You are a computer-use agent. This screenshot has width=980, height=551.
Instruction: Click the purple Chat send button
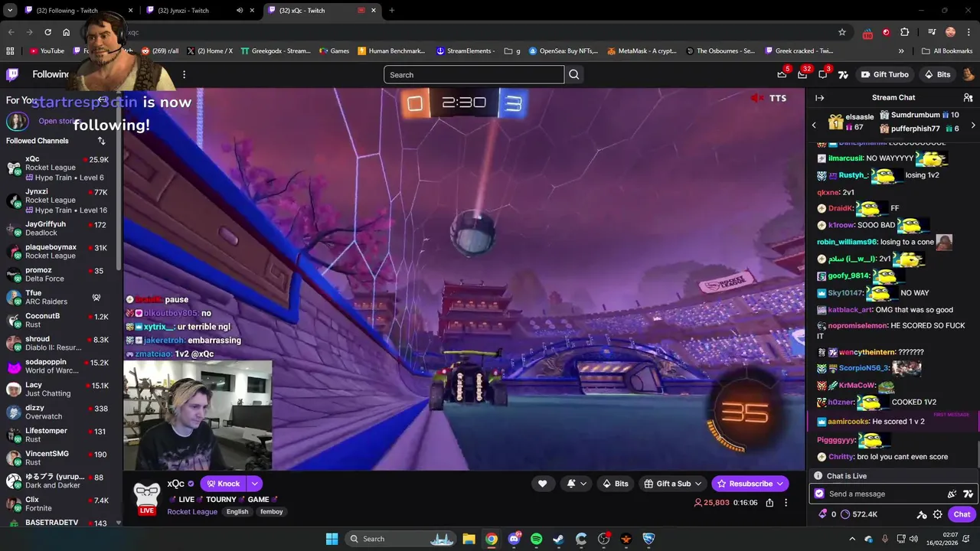[x=962, y=514]
